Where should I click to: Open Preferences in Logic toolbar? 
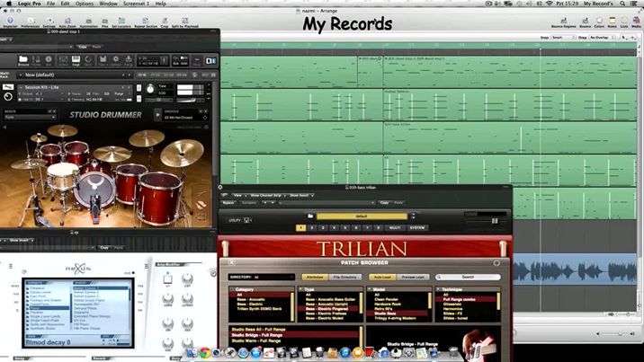30,22
